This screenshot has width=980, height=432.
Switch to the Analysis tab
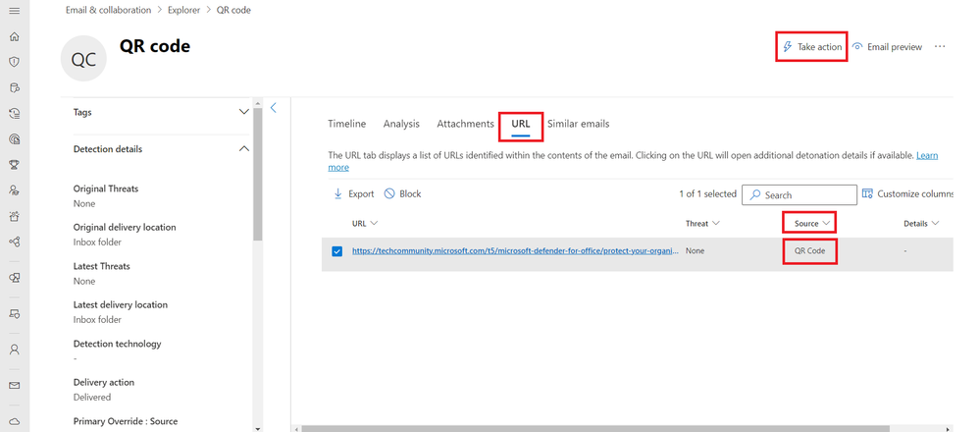coord(401,124)
